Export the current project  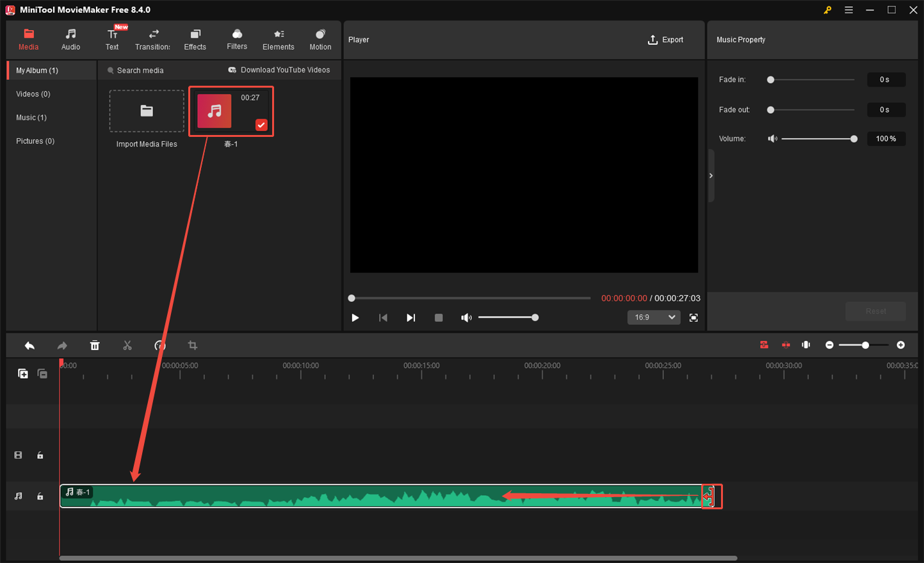click(x=665, y=39)
